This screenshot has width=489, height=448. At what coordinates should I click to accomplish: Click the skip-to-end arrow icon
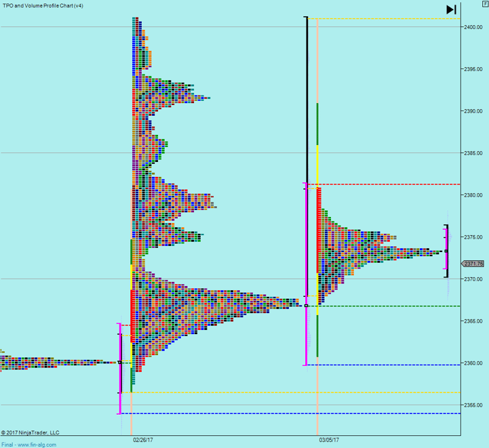click(x=451, y=9)
